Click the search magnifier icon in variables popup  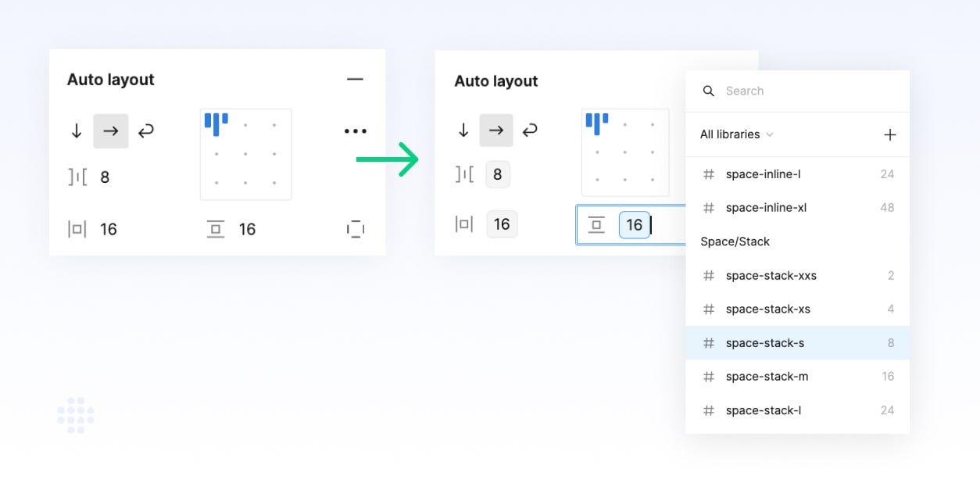[x=709, y=91]
